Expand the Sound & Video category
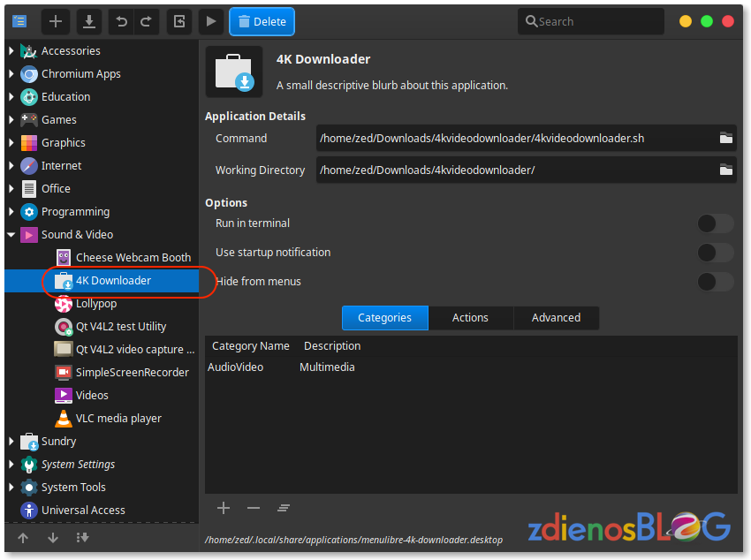This screenshot has height=560, width=751. click(10, 234)
